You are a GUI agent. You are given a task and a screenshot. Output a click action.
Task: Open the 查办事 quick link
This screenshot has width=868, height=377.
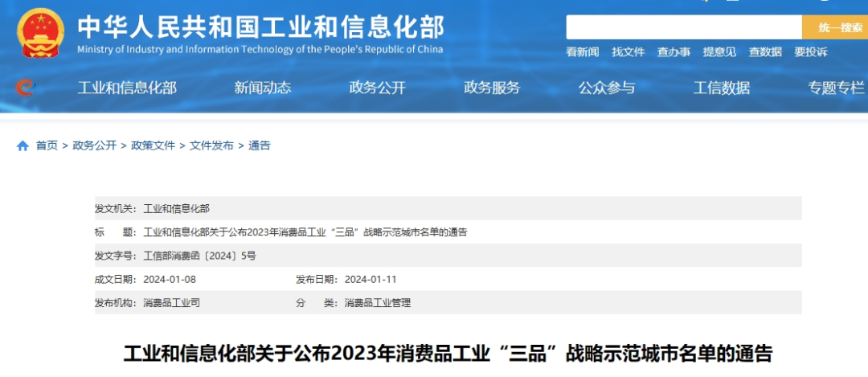tap(674, 52)
